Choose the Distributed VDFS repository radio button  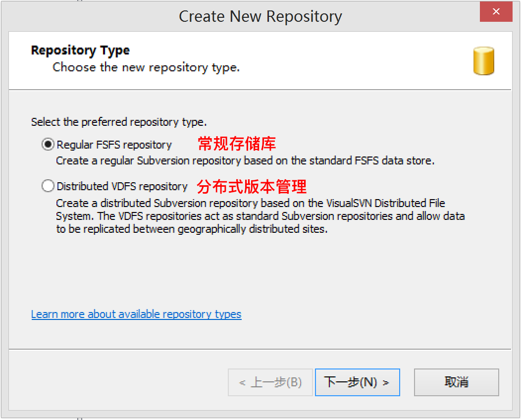click(48, 186)
